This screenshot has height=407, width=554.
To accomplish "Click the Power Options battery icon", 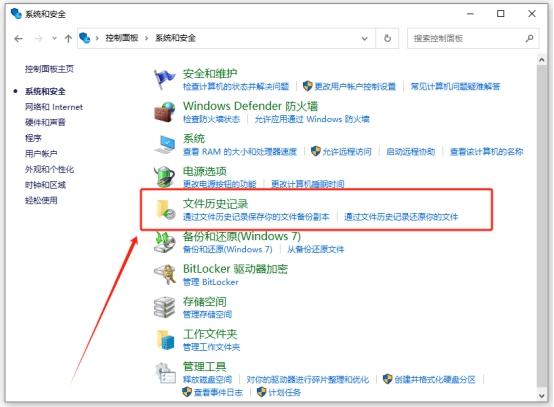I will [165, 177].
